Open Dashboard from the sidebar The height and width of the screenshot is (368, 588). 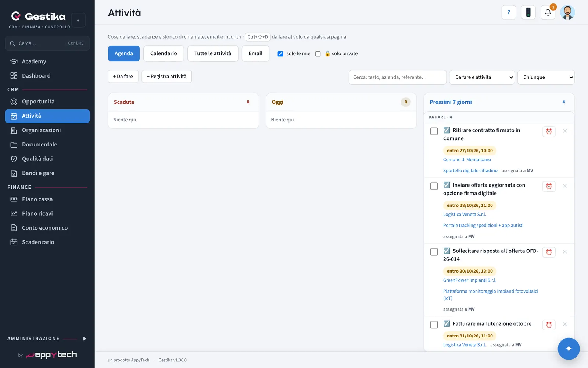pyautogui.click(x=47, y=76)
